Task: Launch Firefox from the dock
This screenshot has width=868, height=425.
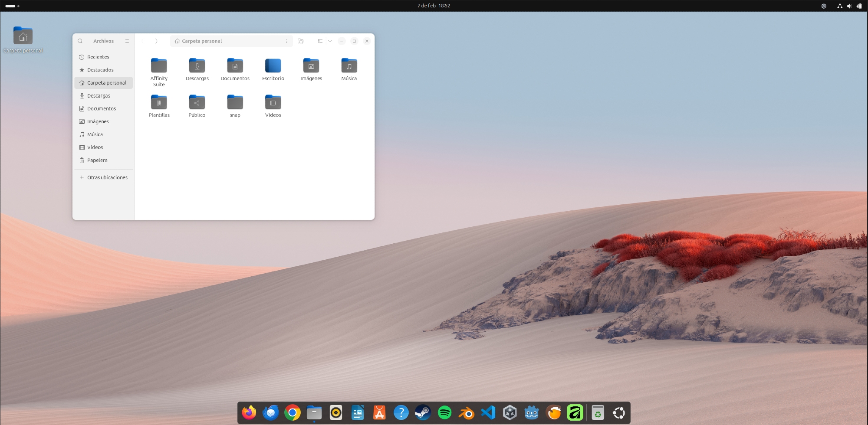Action: [x=249, y=412]
